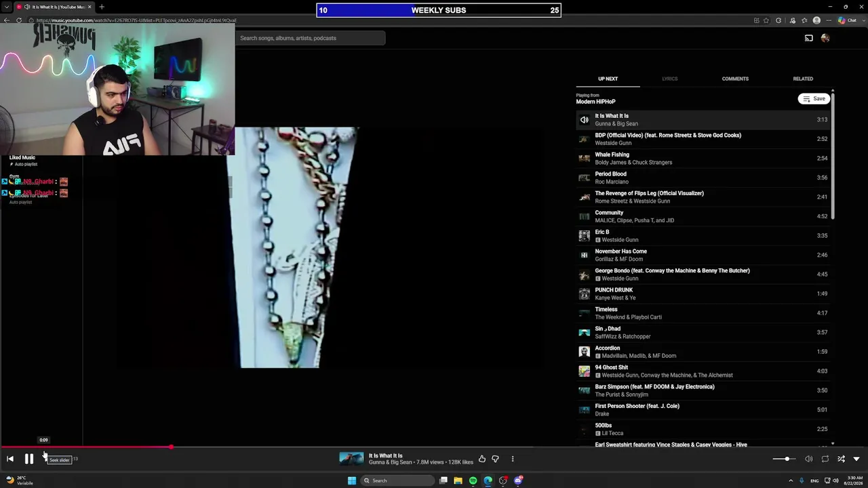Viewport: 868px width, 488px height.
Task: Play 500lbs by Lil Tecca
Action: (703, 429)
